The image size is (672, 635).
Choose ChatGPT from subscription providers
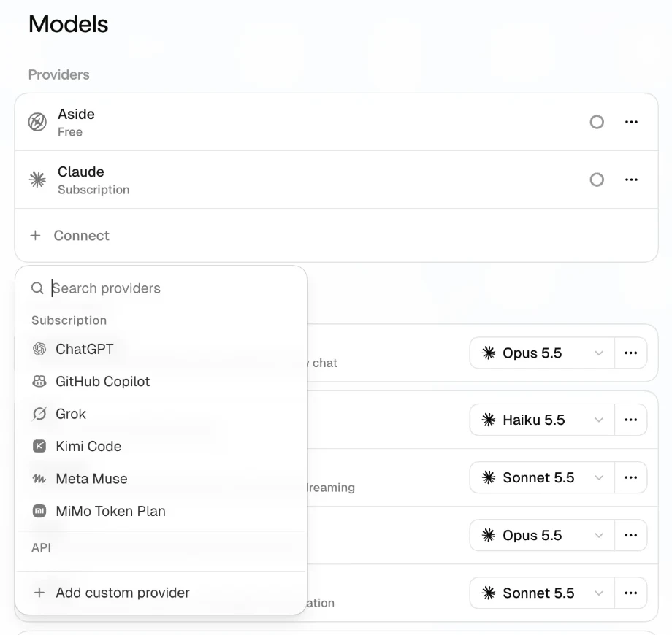click(161, 349)
